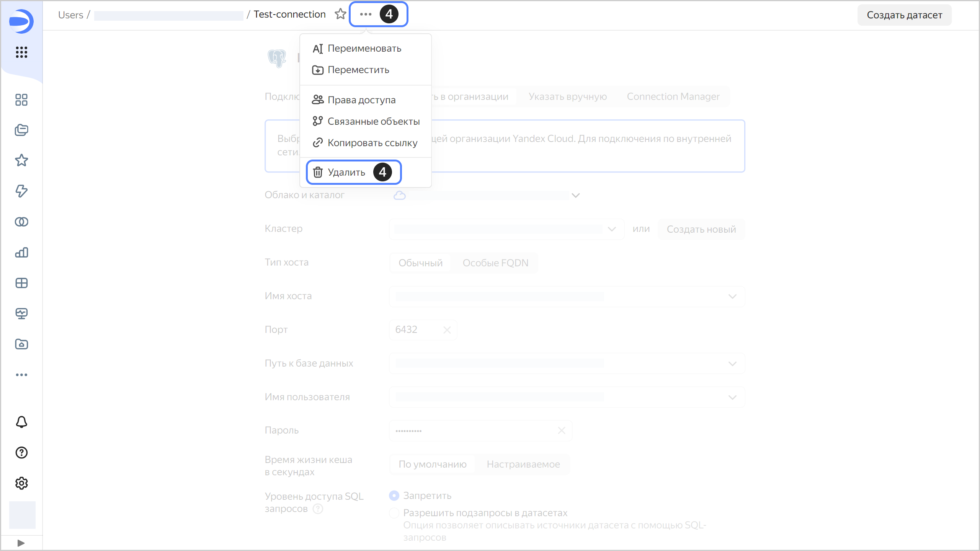This screenshot has height=551, width=980.
Task: Select the Настраиваемое cache lifetime option
Action: coord(523,464)
